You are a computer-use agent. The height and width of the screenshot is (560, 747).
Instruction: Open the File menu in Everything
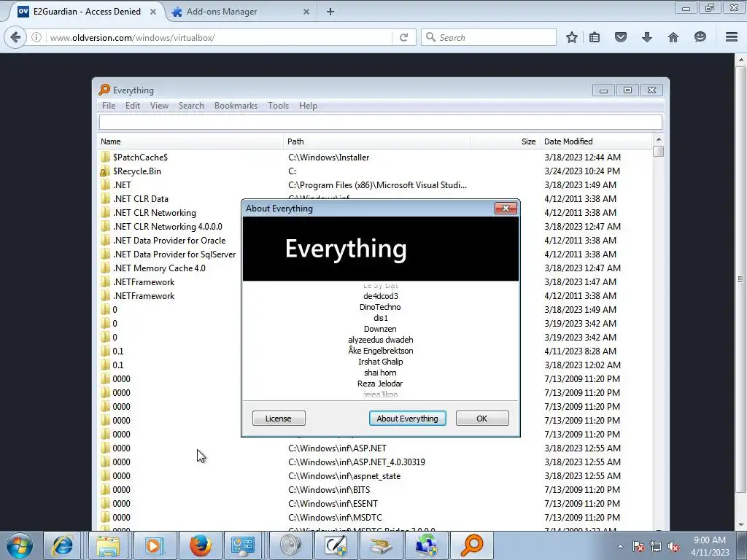(109, 106)
